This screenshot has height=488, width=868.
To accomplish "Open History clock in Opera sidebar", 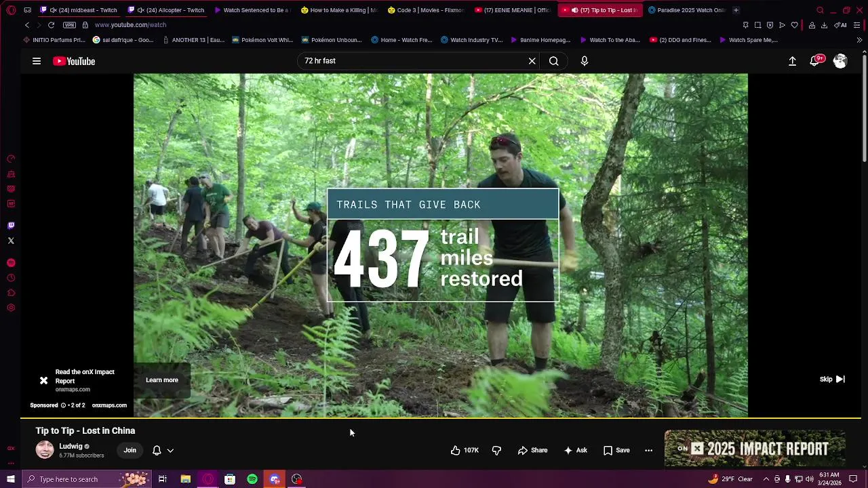I will tap(11, 278).
